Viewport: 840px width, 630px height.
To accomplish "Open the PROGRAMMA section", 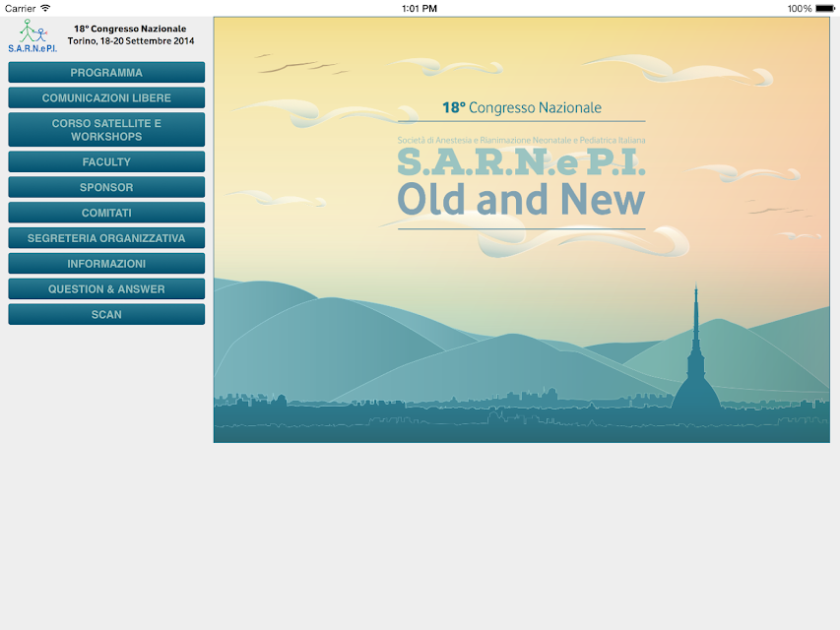I will pos(106,72).
